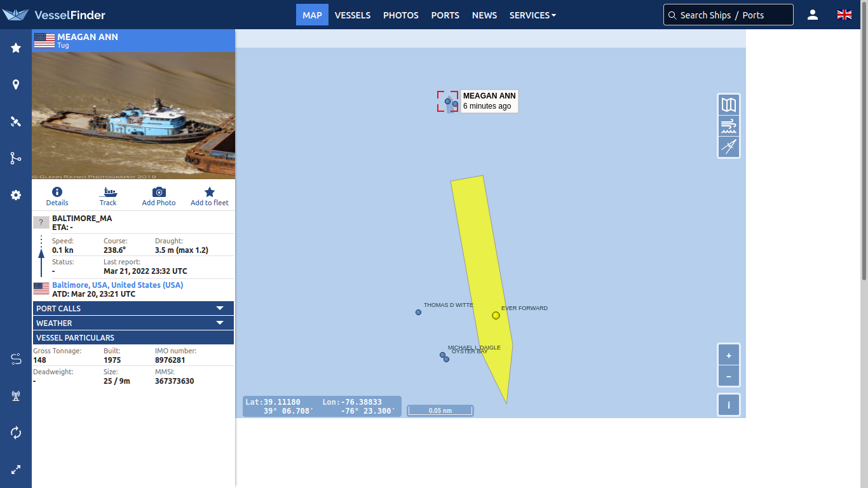
Task: Zoom in with the plus button
Action: pyautogui.click(x=729, y=355)
